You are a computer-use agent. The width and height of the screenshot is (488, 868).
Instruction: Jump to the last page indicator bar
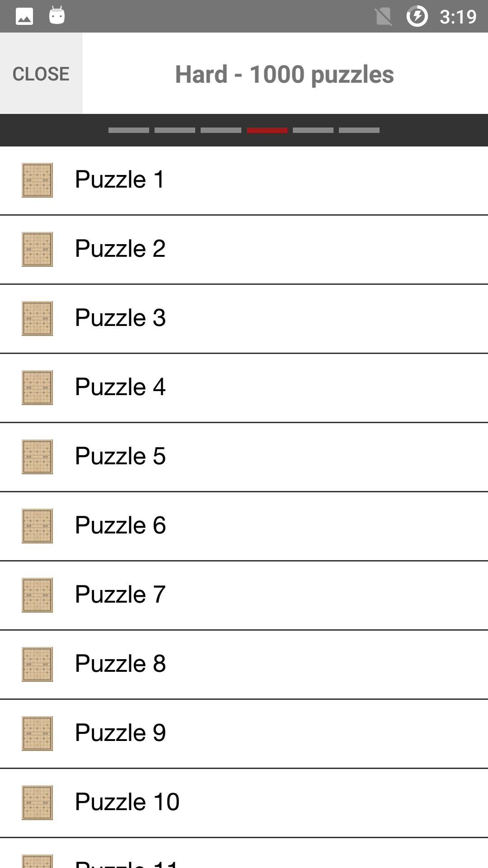[359, 130]
